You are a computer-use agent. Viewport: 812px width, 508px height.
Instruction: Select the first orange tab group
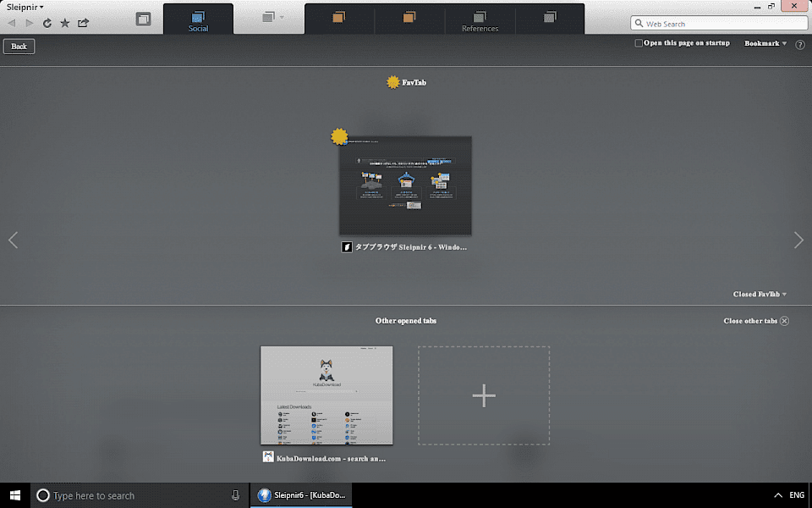(338, 19)
